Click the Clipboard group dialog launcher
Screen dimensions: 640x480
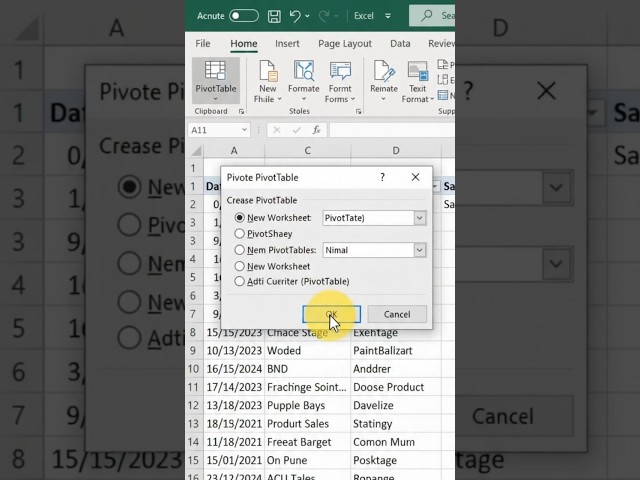pyautogui.click(x=241, y=111)
